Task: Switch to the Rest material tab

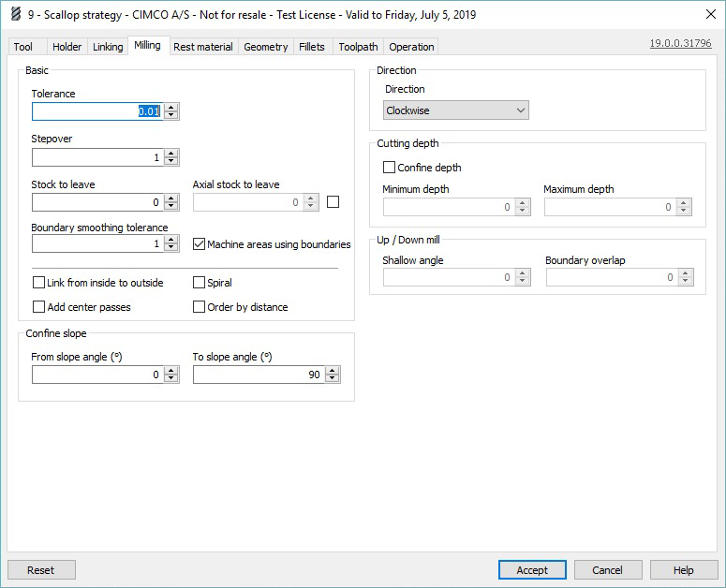Action: coord(203,47)
